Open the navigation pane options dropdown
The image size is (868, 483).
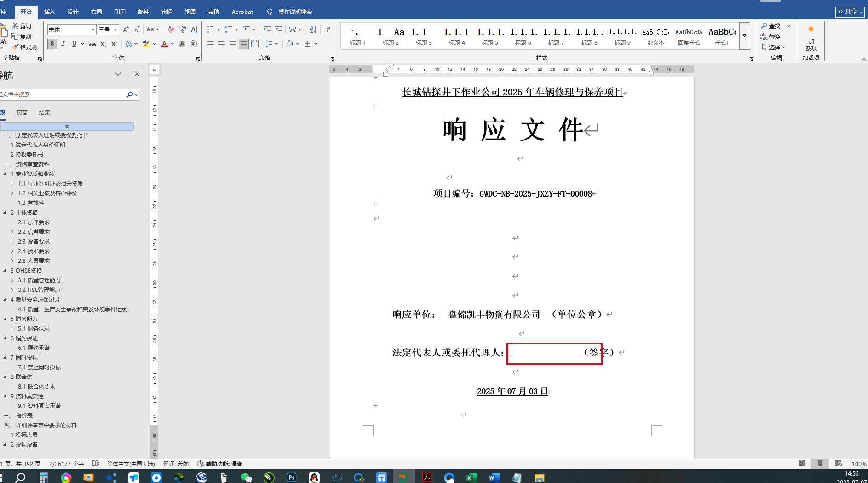[118, 74]
